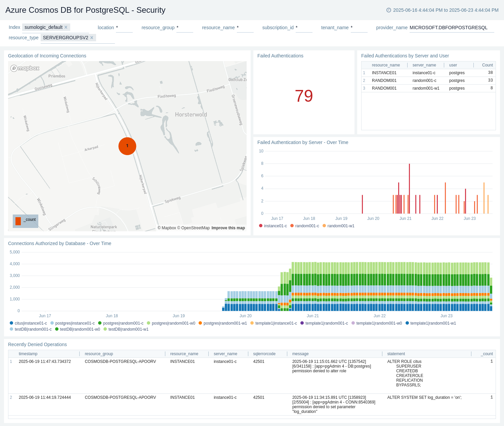
Task: Click the Geolocation of Incoming Connections title
Action: 47,56
